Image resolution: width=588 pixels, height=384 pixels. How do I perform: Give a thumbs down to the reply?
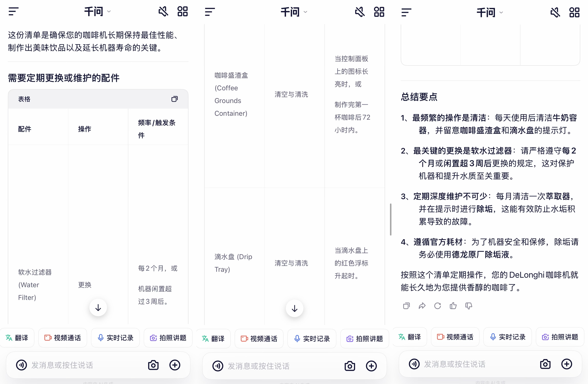tap(469, 306)
